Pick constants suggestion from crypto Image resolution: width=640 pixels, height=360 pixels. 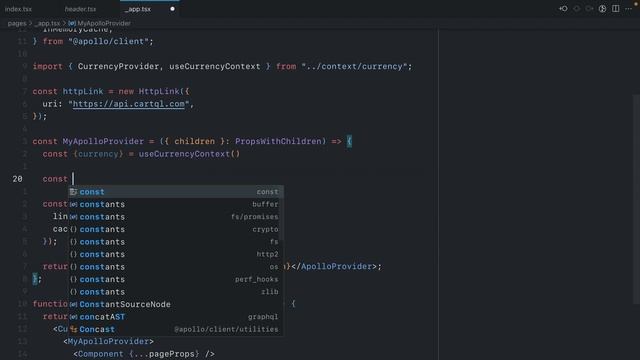[176, 229]
